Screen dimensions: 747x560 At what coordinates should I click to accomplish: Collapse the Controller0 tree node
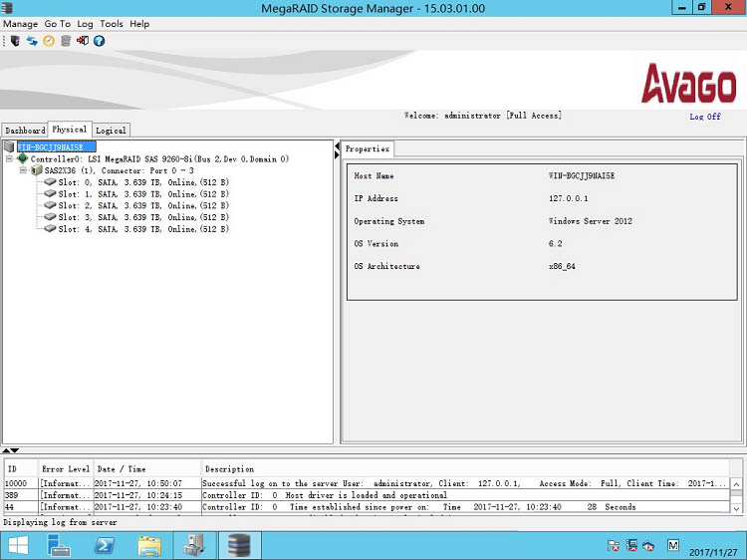[9, 158]
